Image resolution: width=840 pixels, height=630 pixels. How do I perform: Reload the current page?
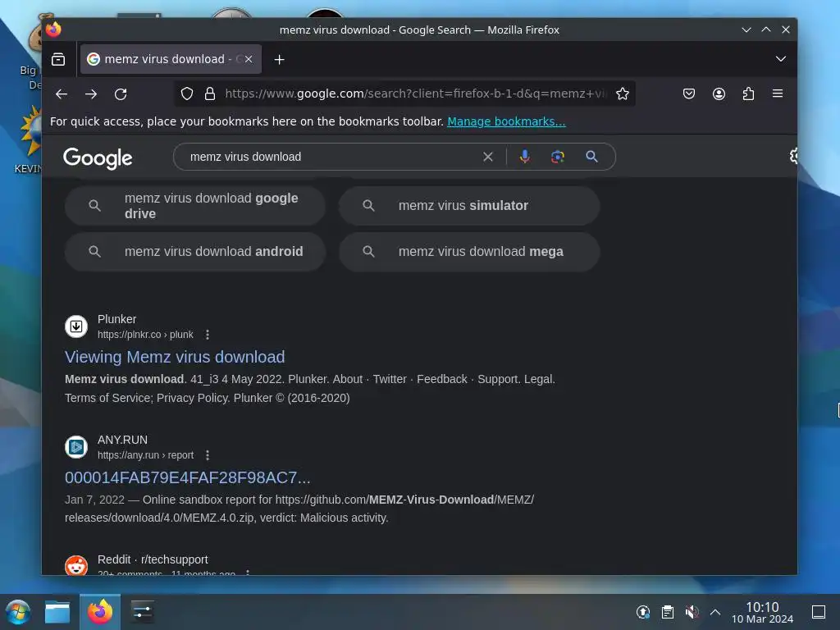pos(121,94)
